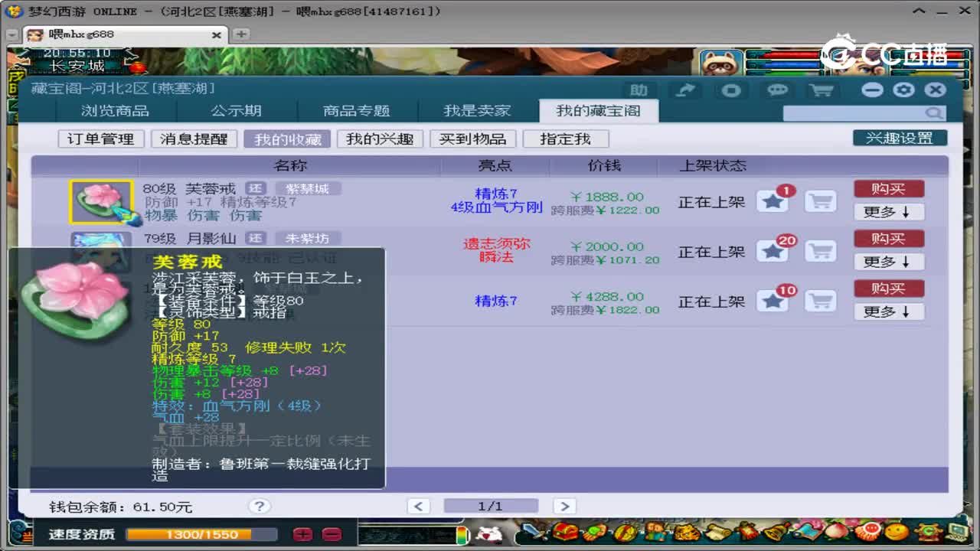The height and width of the screenshot is (551, 980).
Task: Open 消息提醒 section
Action: point(194,139)
